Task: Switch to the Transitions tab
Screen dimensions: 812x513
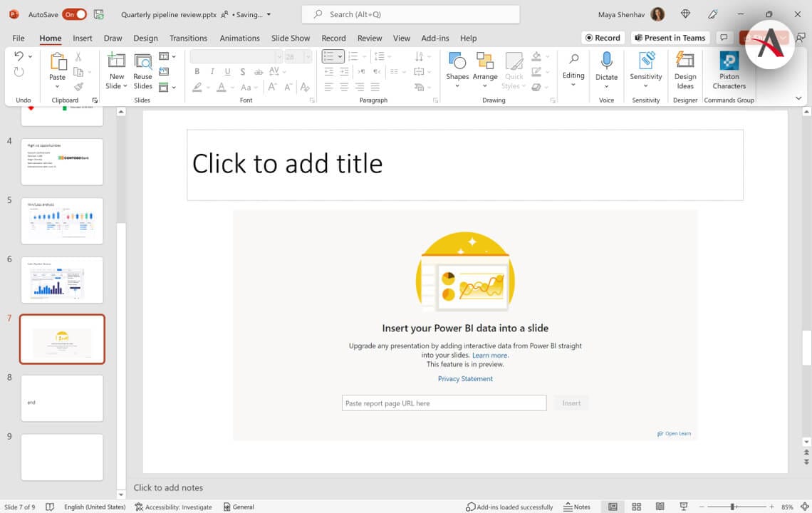Action: click(189, 38)
